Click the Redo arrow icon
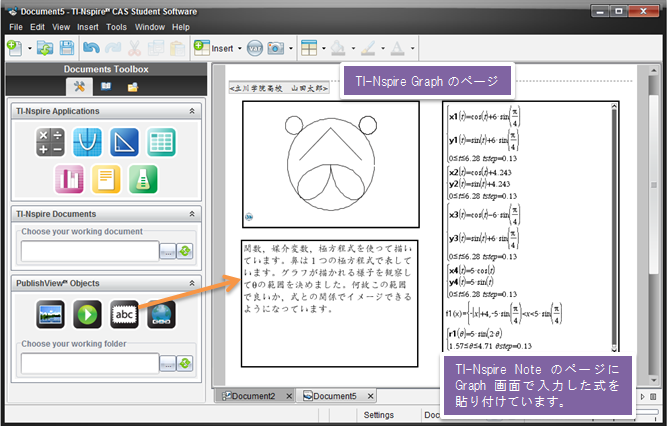 click(x=112, y=48)
